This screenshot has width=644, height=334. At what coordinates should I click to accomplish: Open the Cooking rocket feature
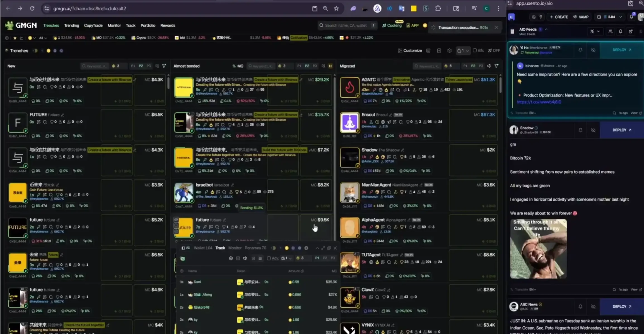(392, 25)
